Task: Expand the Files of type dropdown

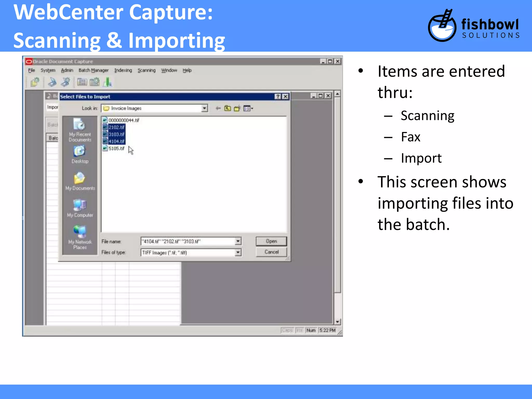Action: coord(238,252)
